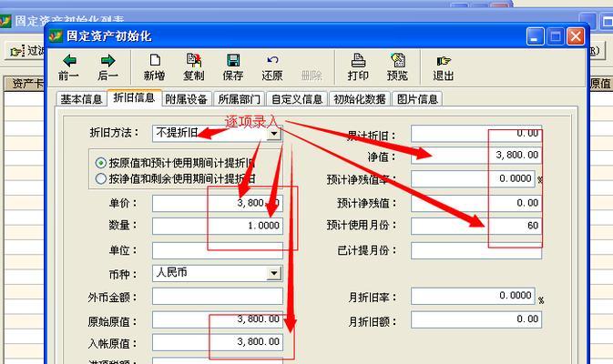Click the empty 已计提月份 field
Screen dimensions: 613x364
coord(476,250)
